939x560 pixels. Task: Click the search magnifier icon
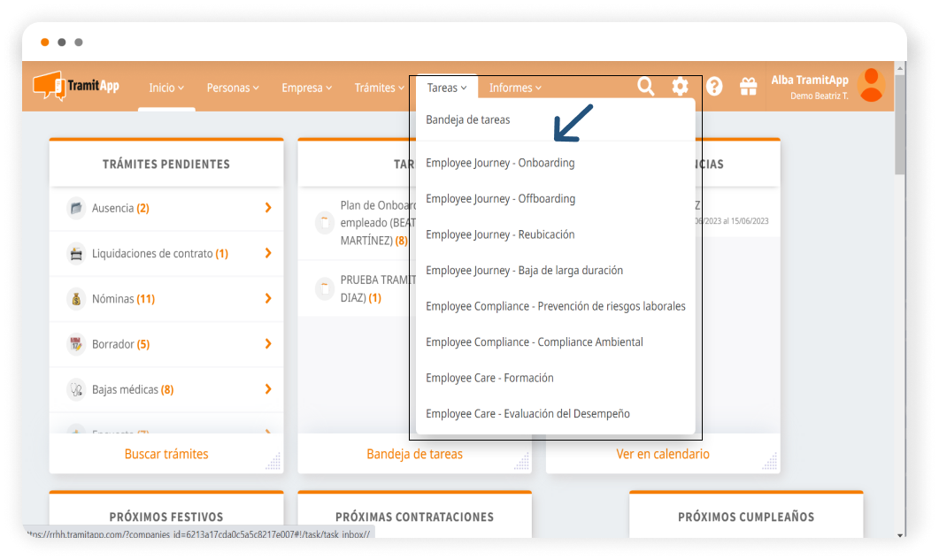tap(646, 86)
